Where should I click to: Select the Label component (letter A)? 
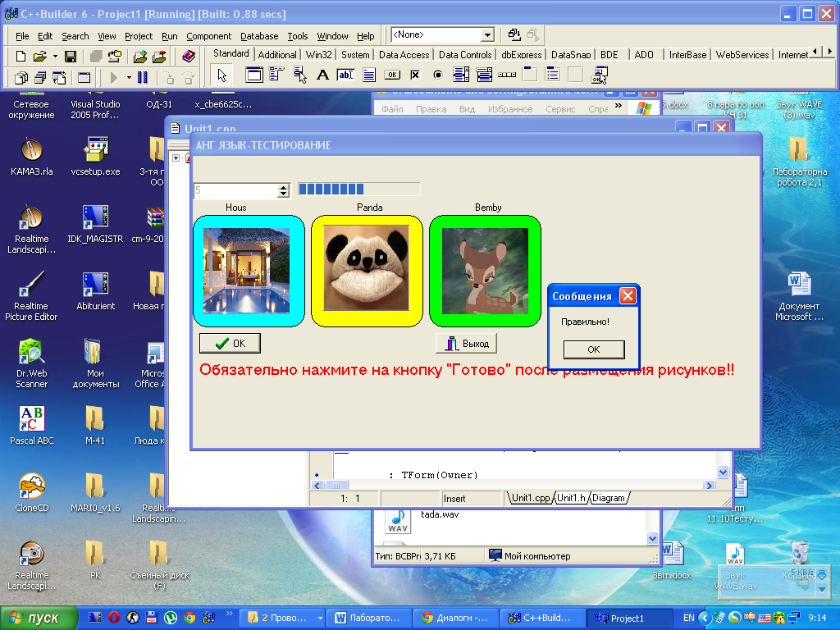click(322, 75)
